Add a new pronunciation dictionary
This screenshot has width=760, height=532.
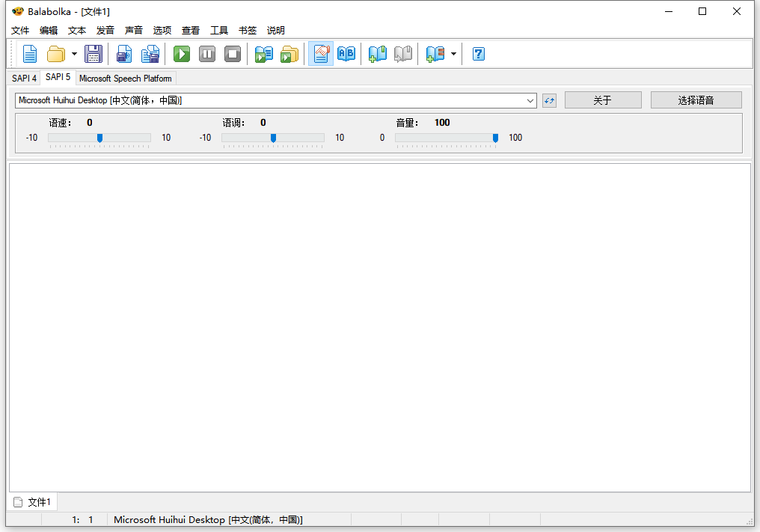[x=377, y=53]
